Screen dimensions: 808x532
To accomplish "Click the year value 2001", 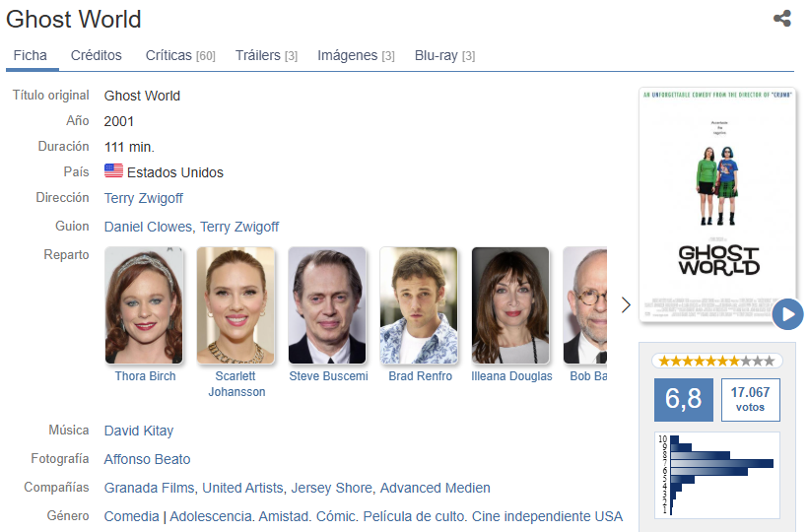I will (119, 121).
